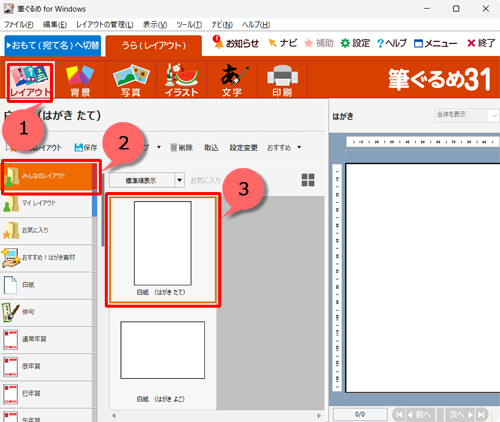Go to the 次へ next page button
Screen dimensions: 500x422
461,414
